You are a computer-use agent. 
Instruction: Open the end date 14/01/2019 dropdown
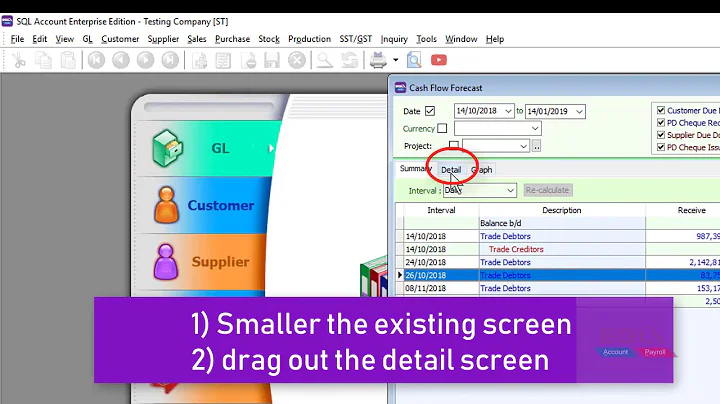[x=579, y=111]
